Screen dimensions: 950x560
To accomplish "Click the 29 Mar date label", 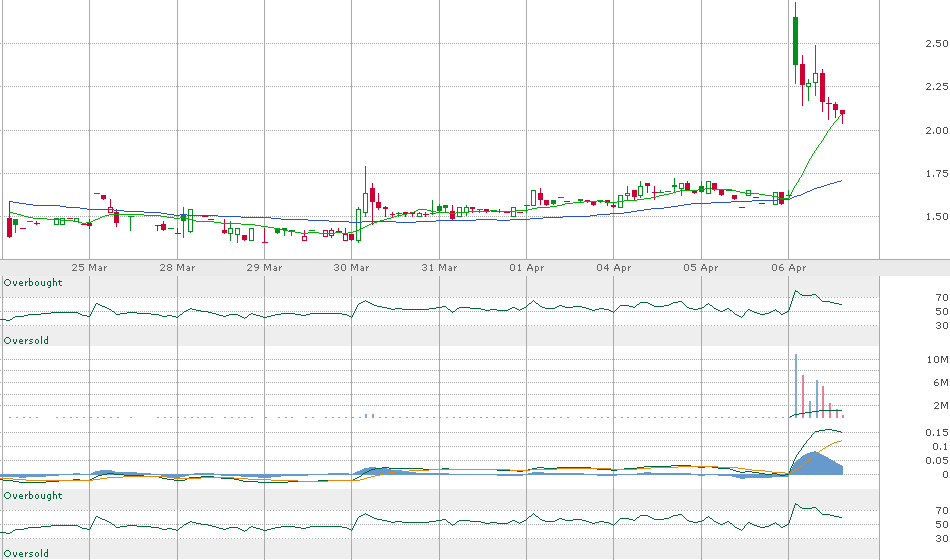I will [x=264, y=267].
